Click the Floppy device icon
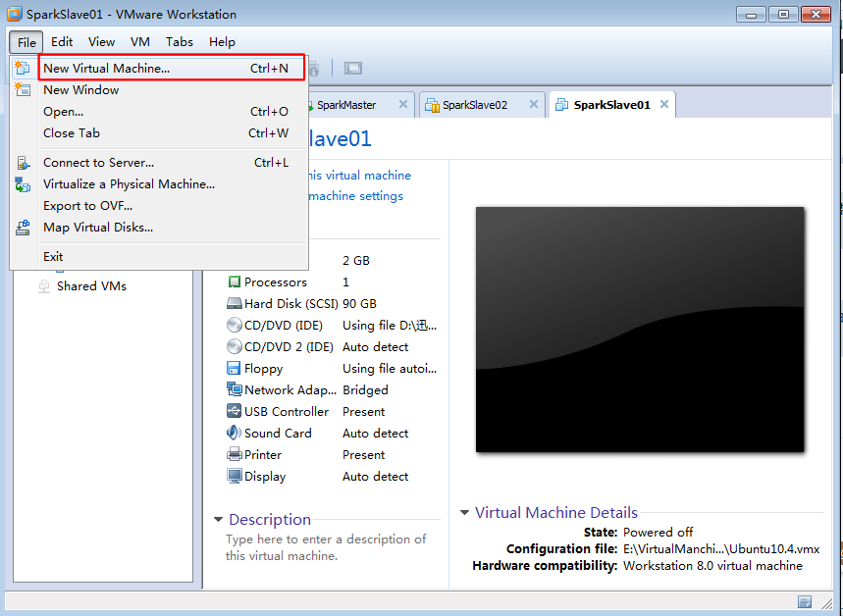Image resolution: width=843 pixels, height=616 pixels. pyautogui.click(x=234, y=368)
